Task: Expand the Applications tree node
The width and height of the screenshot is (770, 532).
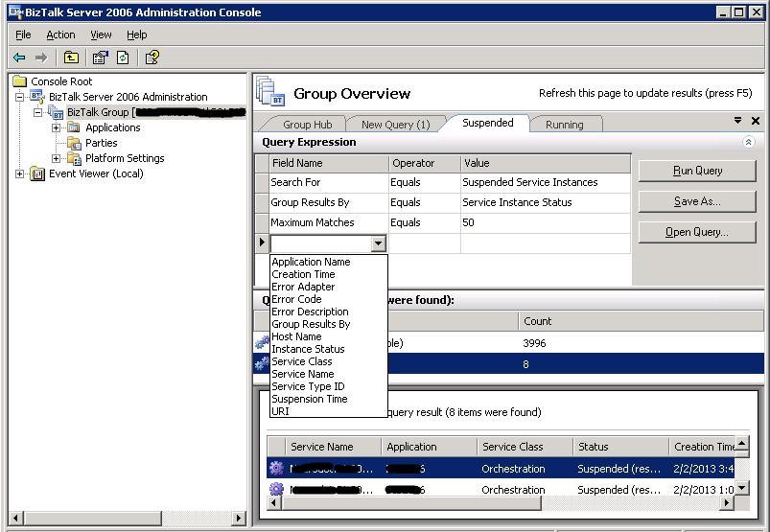Action: pos(56,127)
